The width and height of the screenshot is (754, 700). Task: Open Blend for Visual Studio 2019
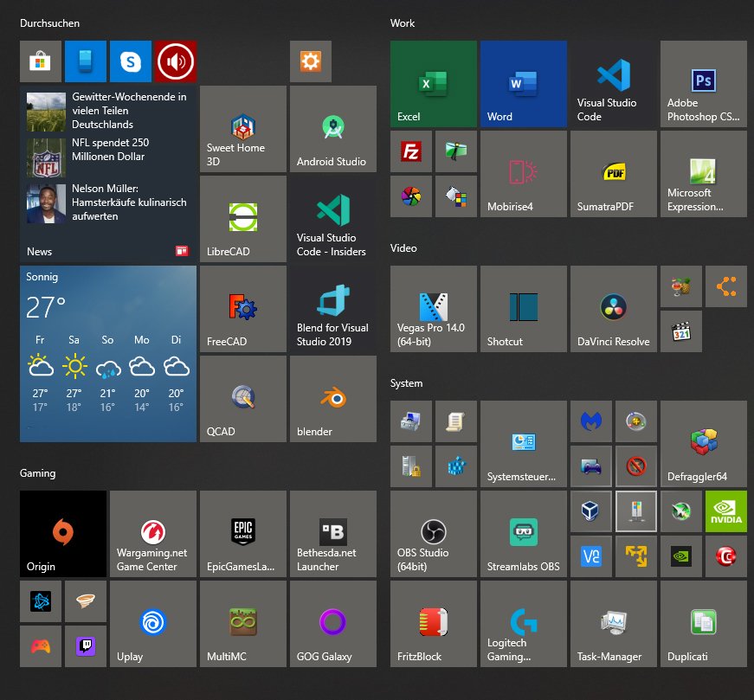tap(333, 309)
